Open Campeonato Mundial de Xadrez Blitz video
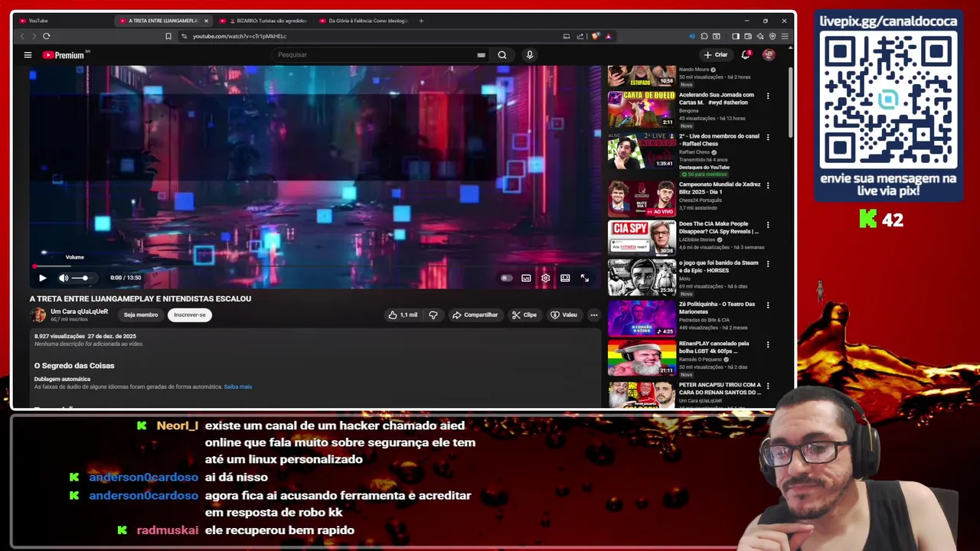 pyautogui.click(x=642, y=199)
